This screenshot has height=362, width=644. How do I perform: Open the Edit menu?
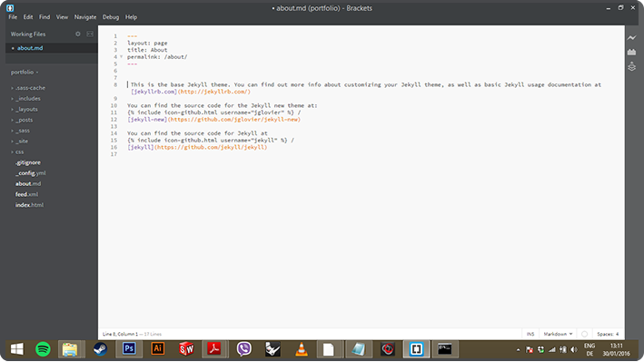click(x=28, y=17)
